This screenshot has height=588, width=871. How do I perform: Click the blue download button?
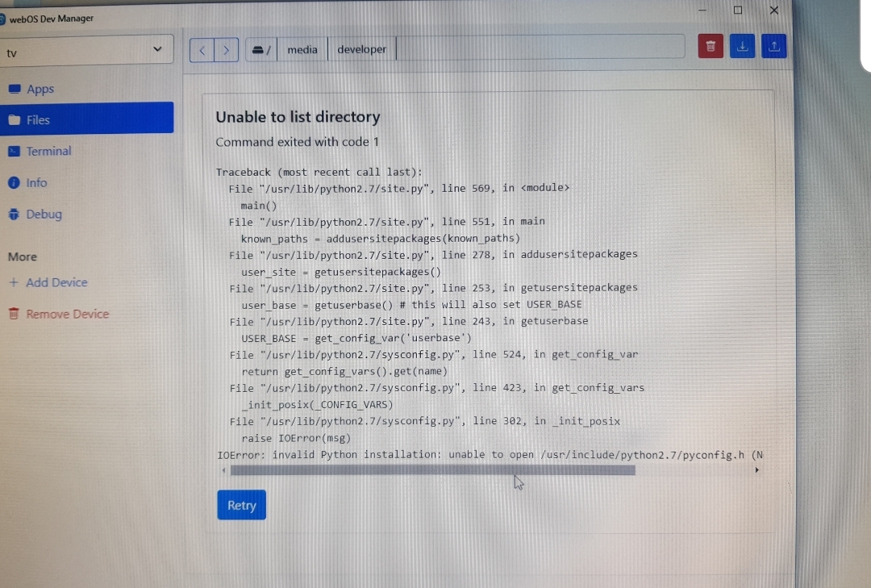[742, 47]
